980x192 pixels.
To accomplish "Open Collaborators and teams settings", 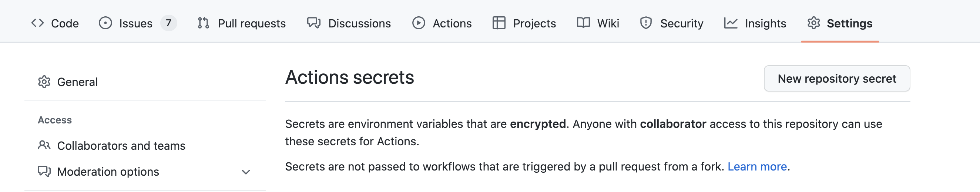I will (121, 146).
